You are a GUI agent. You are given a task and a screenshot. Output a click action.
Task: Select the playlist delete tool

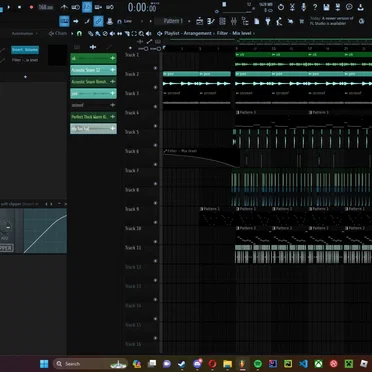coord(105,34)
